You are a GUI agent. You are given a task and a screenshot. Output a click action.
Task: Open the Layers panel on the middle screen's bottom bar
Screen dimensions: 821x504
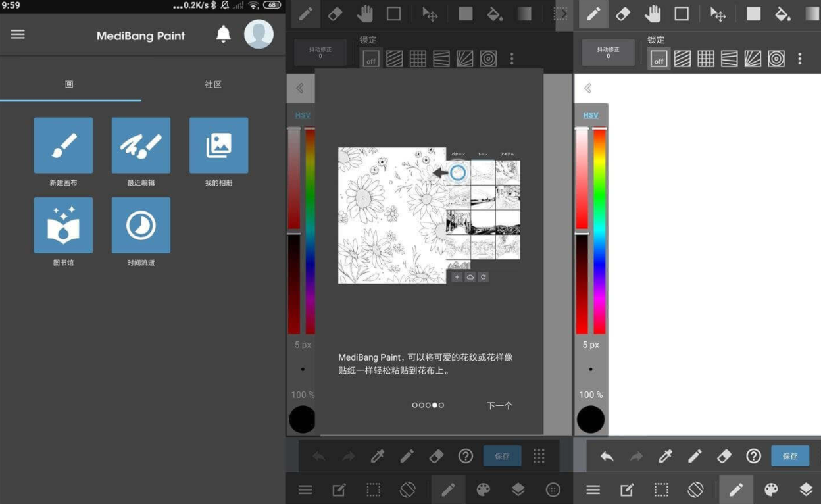point(518,490)
